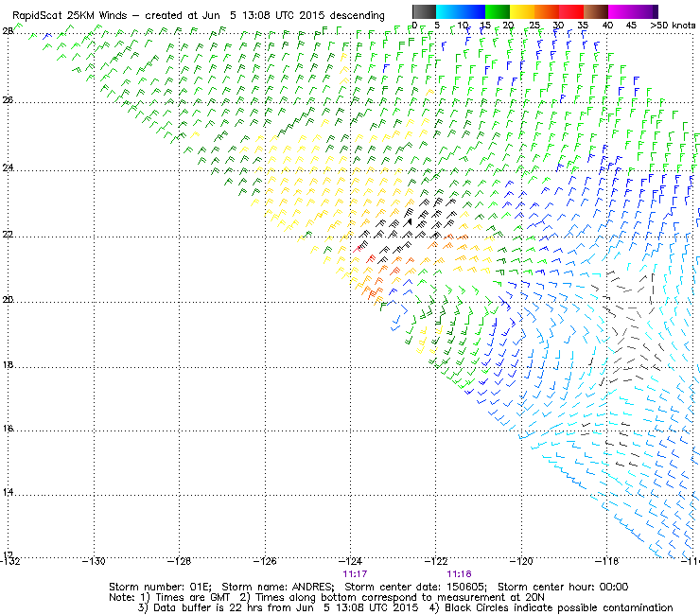Viewport: 700px width, 615px height.
Task: Click the note about measurement at 20N
Action: coord(392,598)
